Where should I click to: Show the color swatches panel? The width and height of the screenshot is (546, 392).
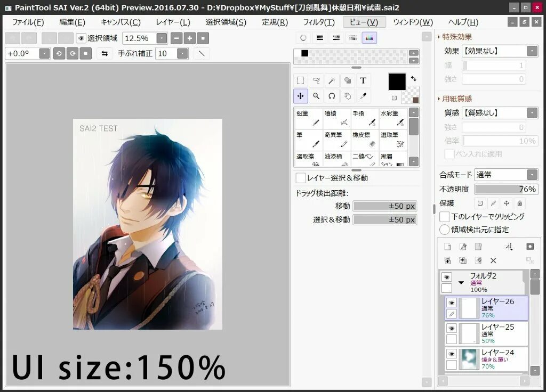pyautogui.click(x=369, y=38)
